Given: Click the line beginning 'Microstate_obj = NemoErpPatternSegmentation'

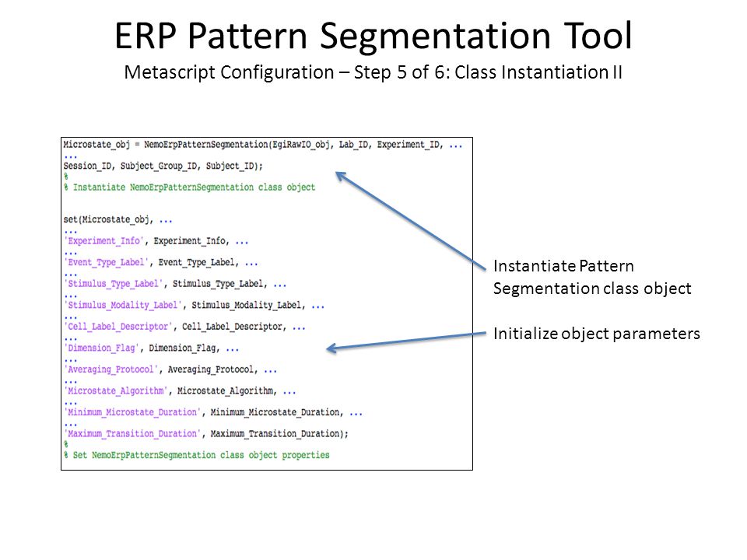Looking at the screenshot, I should (262, 145).
